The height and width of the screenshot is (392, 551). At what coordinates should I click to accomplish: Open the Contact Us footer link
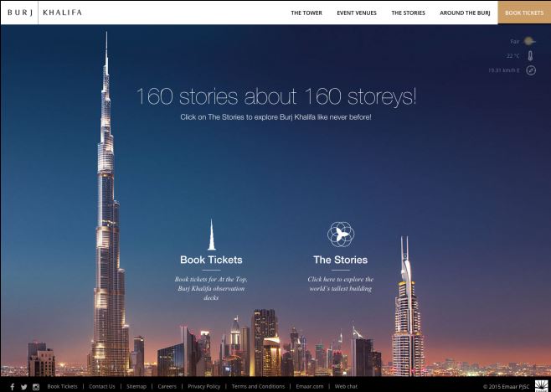click(102, 386)
